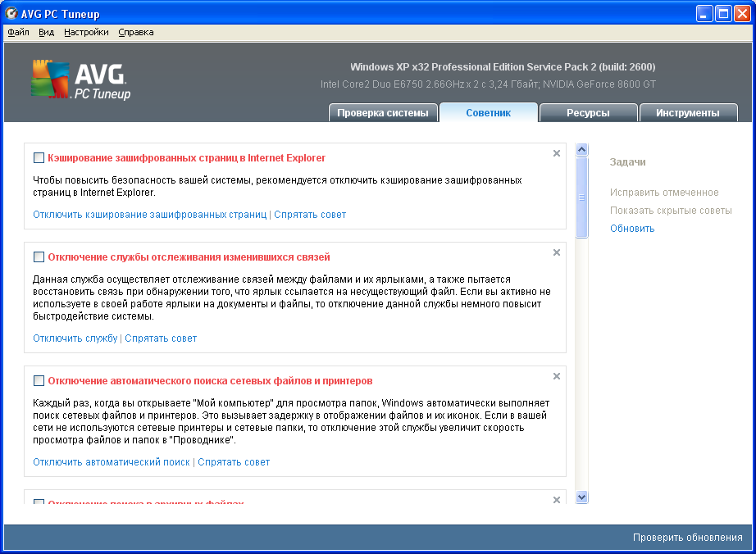Enable the network printers search tip checkbox

(x=39, y=381)
